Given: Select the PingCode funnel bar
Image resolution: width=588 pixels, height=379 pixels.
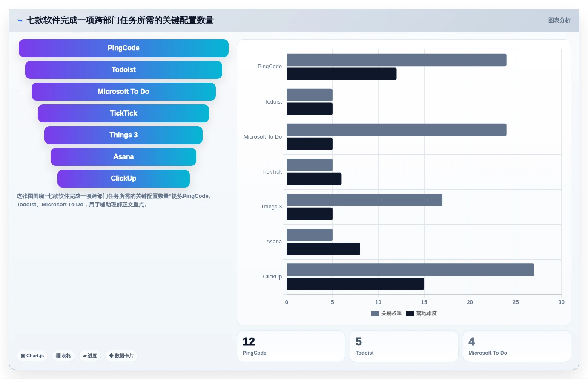Looking at the screenshot, I should (123, 48).
